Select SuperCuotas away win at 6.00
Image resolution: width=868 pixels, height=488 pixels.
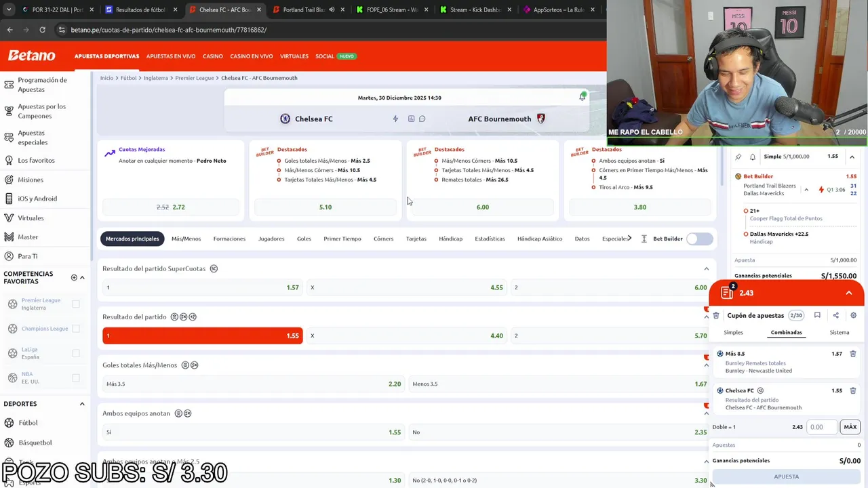coord(611,287)
